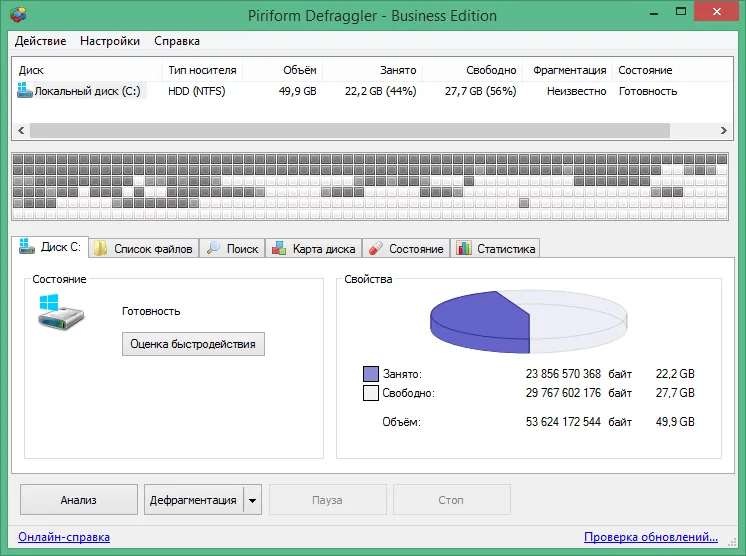Image resolution: width=746 pixels, height=556 pixels.
Task: Click the drive list horizontal scrollbar thumb
Action: pyautogui.click(x=350, y=130)
